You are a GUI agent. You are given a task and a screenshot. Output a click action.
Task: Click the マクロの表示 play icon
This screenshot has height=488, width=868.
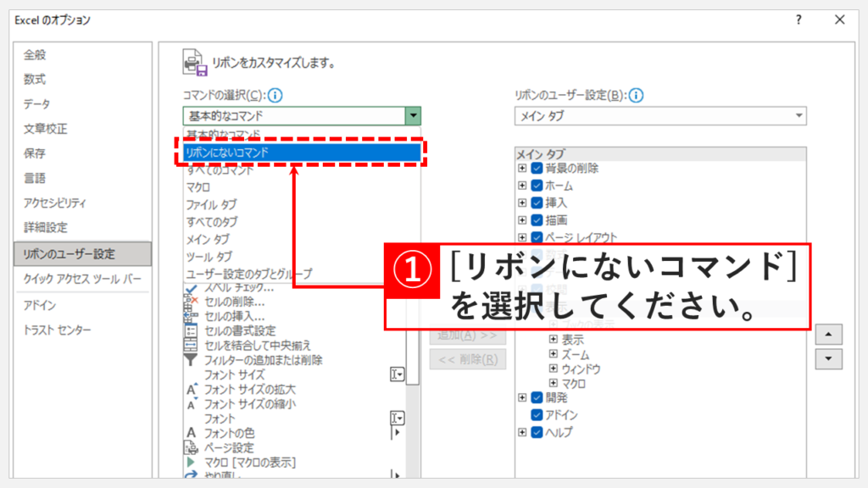pyautogui.click(x=191, y=462)
